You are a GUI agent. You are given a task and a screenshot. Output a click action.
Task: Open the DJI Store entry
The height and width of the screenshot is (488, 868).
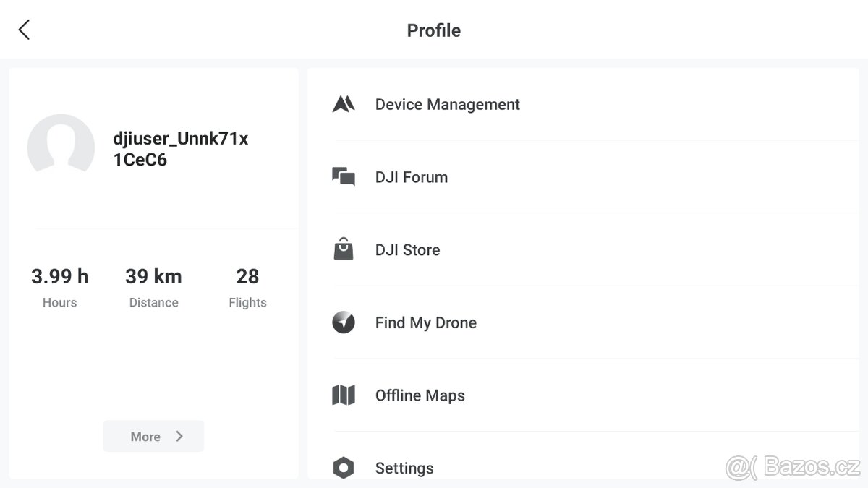583,250
